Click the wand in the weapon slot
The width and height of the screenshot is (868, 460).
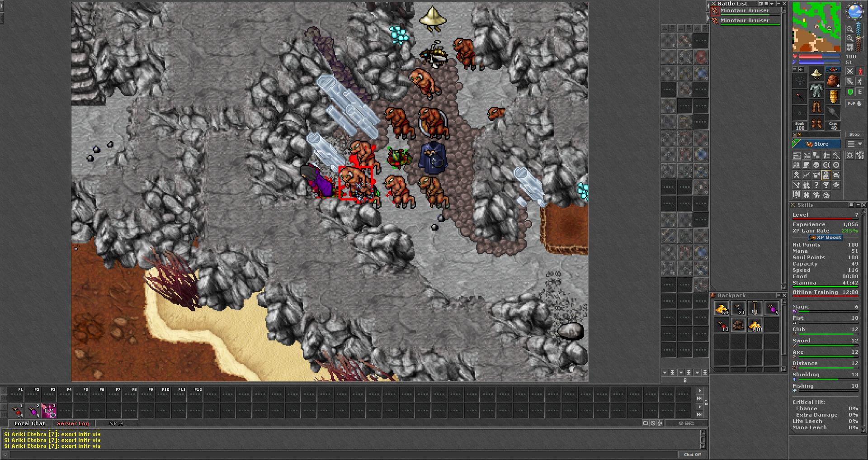(800, 96)
